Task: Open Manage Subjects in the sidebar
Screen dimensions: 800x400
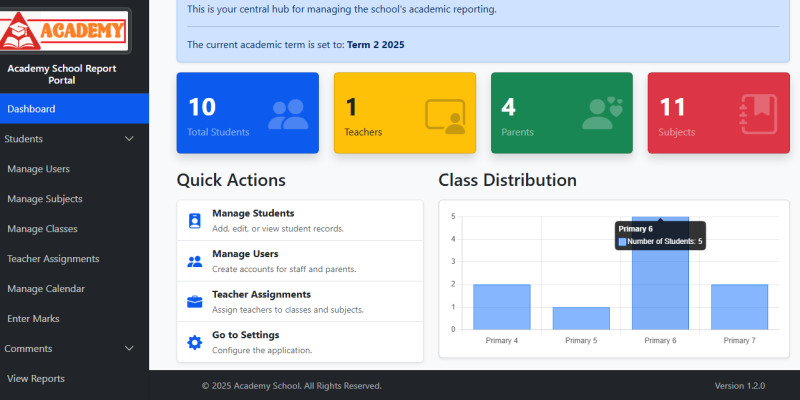Action: pos(45,199)
